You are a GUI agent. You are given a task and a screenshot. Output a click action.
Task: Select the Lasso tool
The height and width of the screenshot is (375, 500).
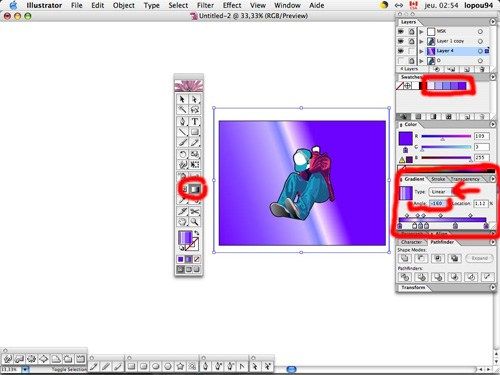[195, 110]
